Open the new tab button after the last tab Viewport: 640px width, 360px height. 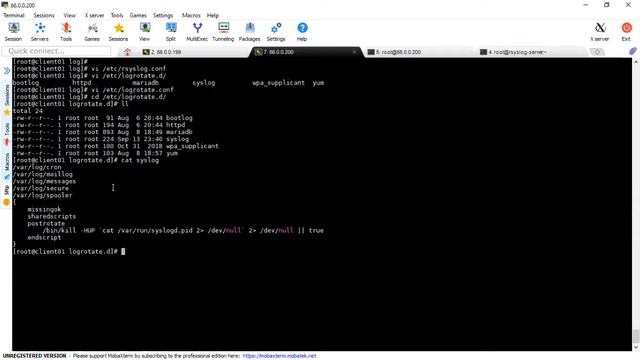point(597,52)
